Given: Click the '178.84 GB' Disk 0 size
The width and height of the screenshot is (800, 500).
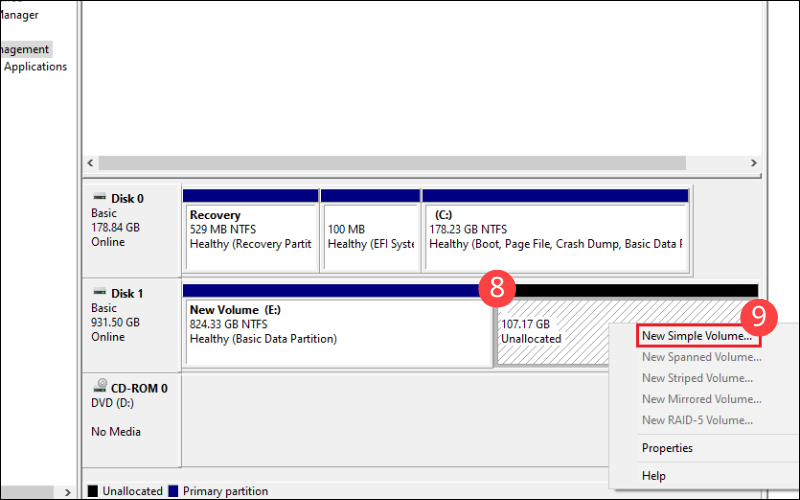Looking at the screenshot, I should coord(115,227).
